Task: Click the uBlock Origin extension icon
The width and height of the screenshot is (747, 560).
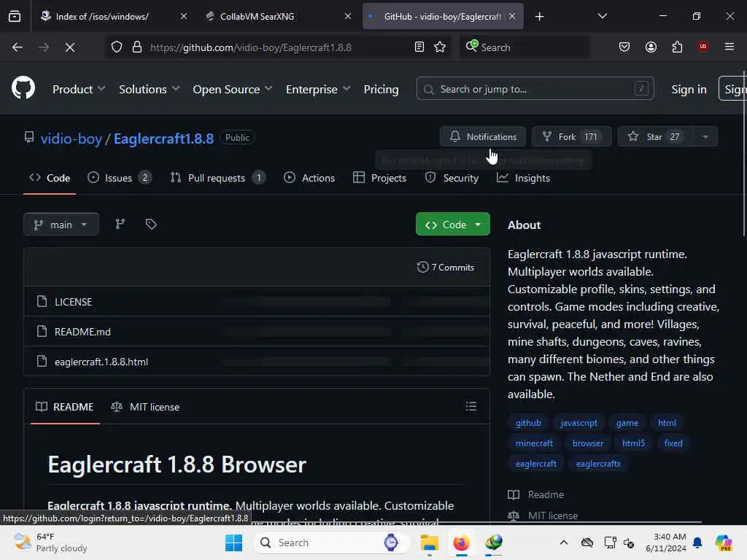Action: click(x=703, y=47)
